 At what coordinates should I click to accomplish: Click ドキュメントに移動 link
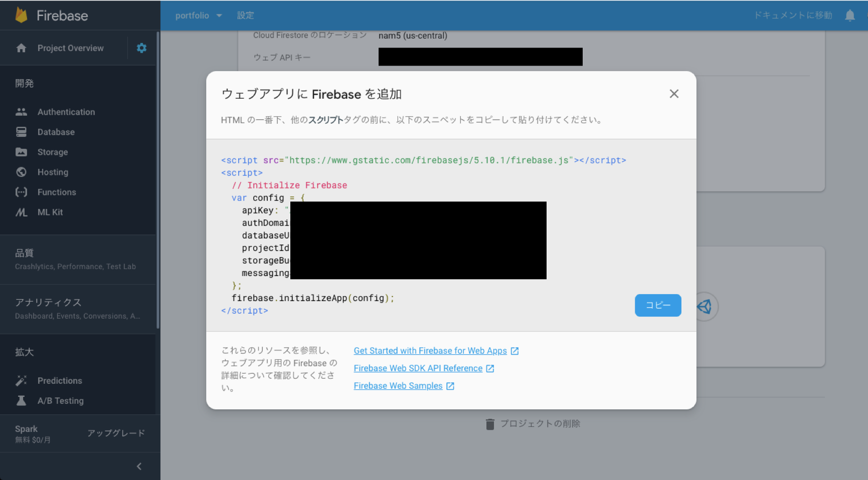(793, 16)
